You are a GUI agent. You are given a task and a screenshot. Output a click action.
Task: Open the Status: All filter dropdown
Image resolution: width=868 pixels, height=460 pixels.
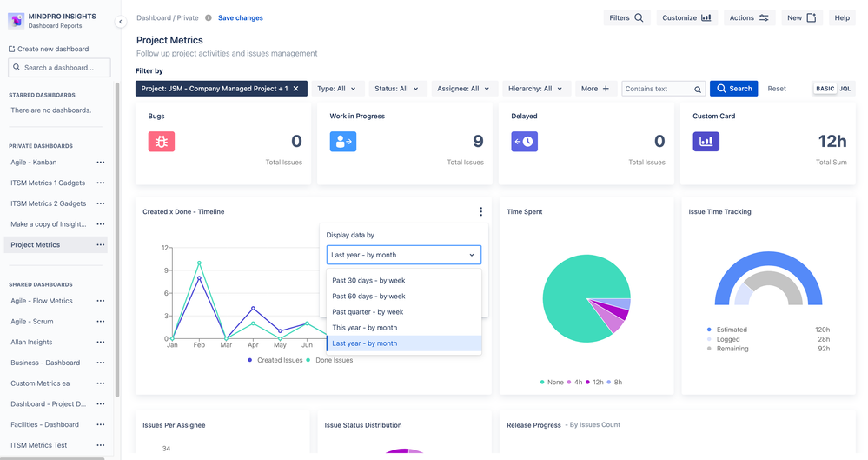tap(396, 89)
